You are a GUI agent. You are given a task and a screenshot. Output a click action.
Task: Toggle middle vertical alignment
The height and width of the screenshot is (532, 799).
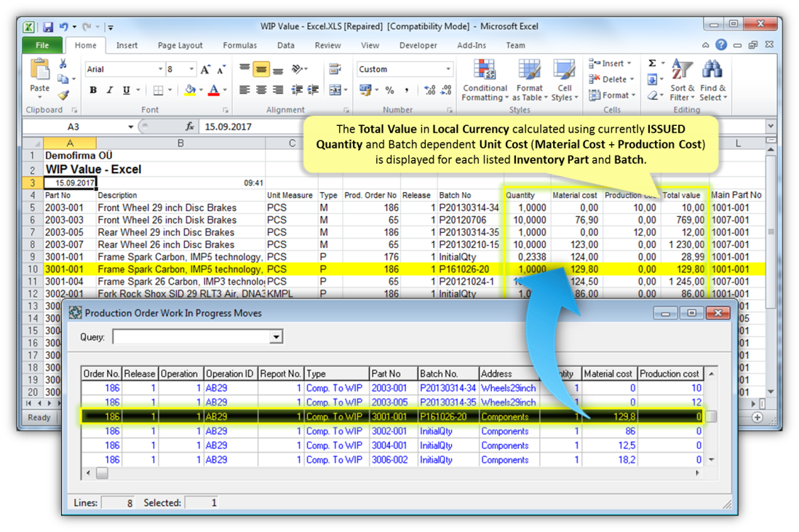pyautogui.click(x=261, y=69)
